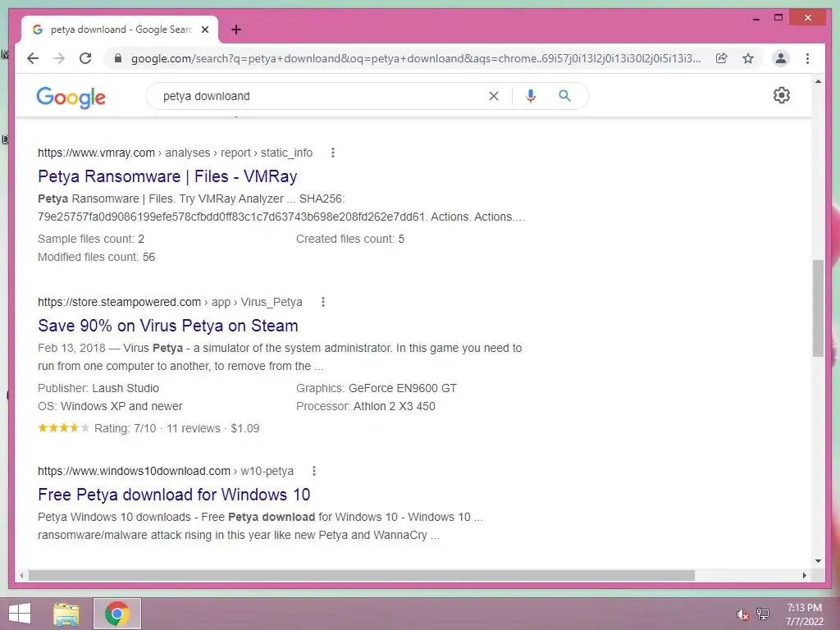The image size is (840, 630).
Task: Click the Chrome taskbar icon
Action: (x=117, y=614)
